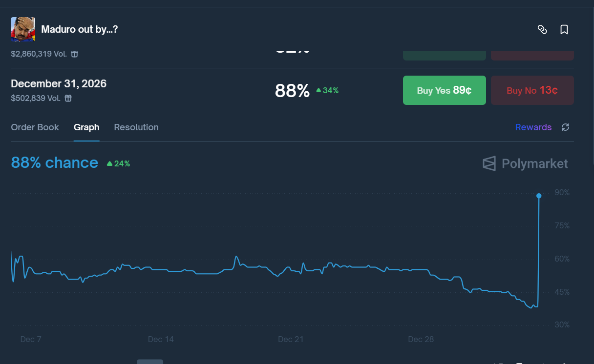
Task: Click the chart's latest data point dot
Action: [x=539, y=196]
